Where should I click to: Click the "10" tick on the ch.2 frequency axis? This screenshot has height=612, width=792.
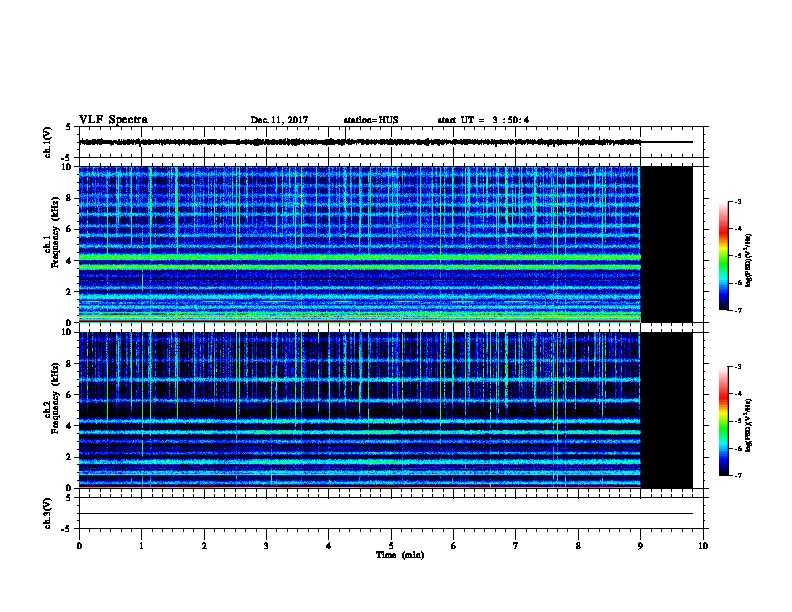click(x=67, y=332)
